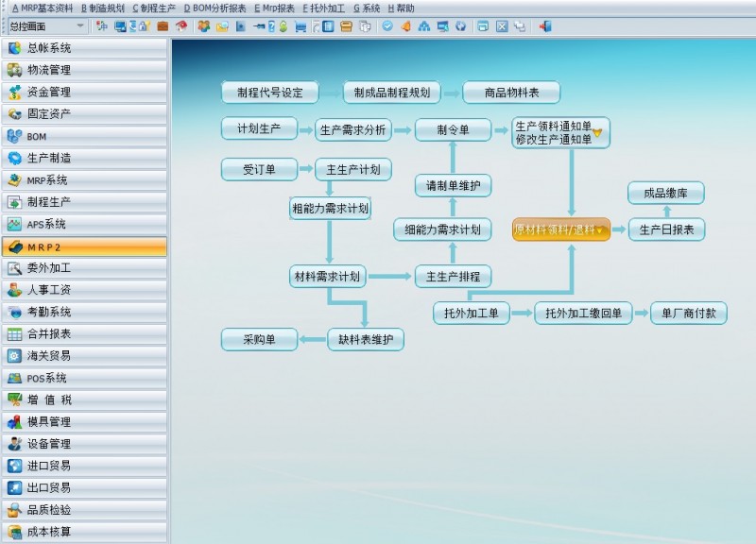
Task: Click the 材料需求计划 flow button
Action: tap(325, 277)
